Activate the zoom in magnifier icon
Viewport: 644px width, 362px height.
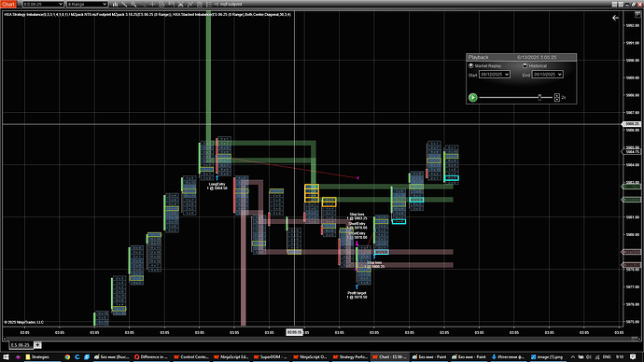pos(133,4)
